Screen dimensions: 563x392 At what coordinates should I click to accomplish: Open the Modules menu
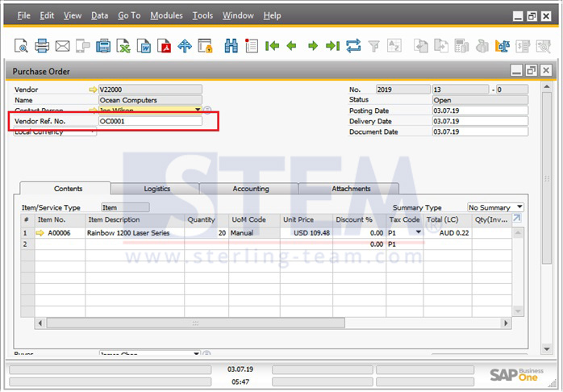tap(166, 15)
